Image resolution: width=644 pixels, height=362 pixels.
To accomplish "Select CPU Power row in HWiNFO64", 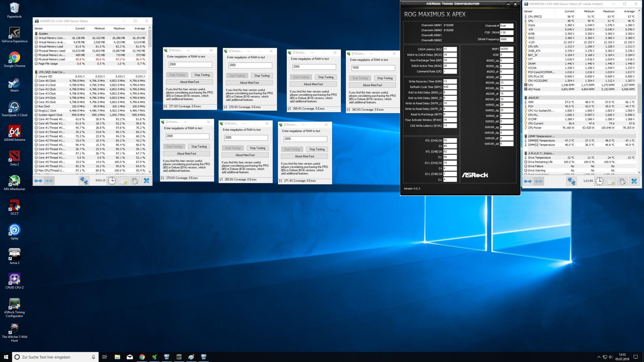I will click(580, 128).
